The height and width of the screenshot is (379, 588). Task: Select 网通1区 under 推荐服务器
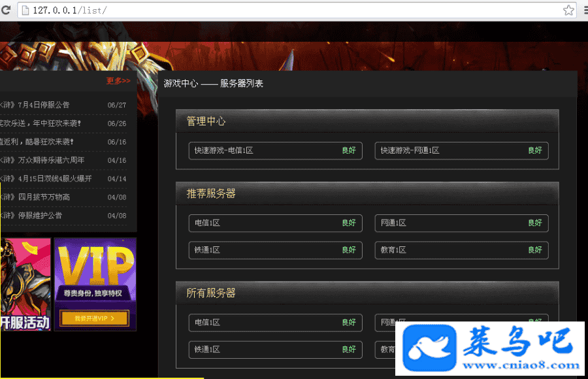coord(462,223)
